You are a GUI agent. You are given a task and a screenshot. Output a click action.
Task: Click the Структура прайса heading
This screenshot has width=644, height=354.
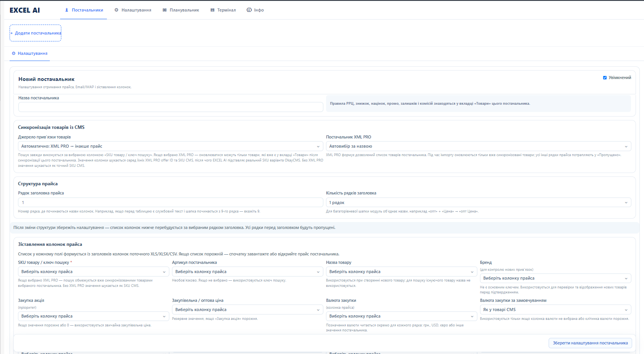point(38,184)
